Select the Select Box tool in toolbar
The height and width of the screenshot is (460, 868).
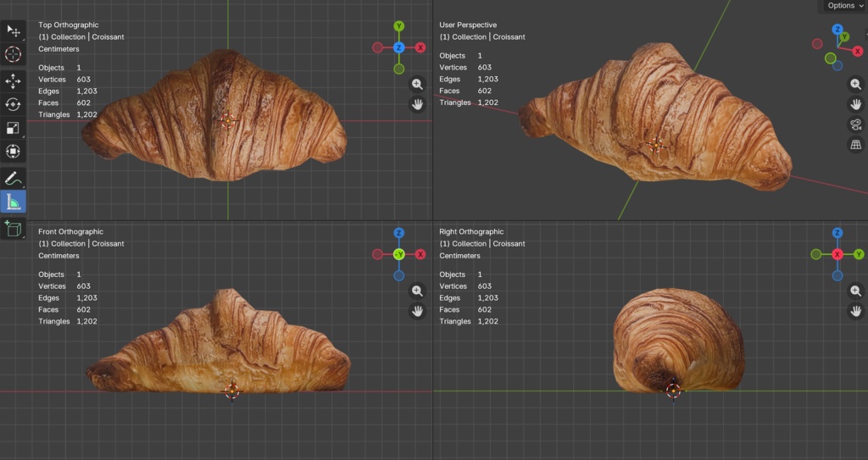tap(13, 31)
